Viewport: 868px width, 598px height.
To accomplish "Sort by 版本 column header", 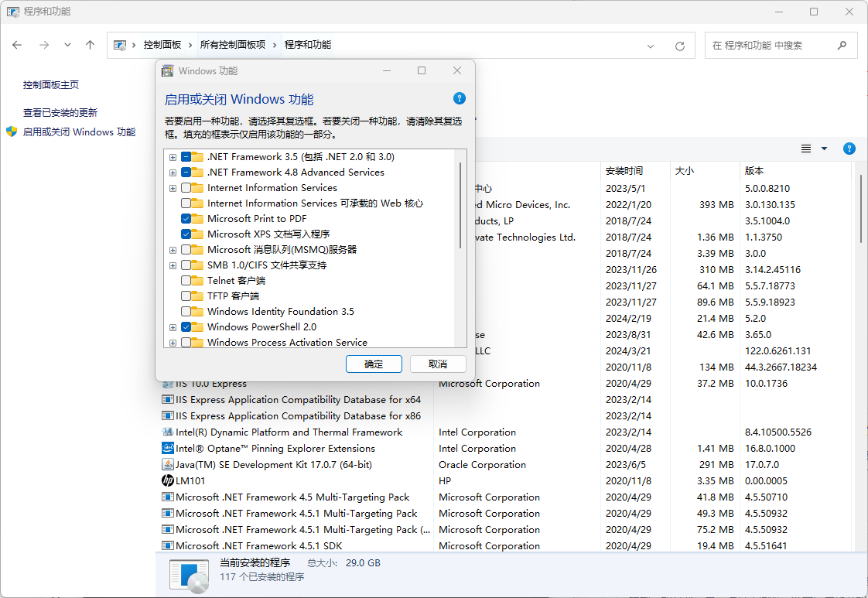I will pos(795,170).
